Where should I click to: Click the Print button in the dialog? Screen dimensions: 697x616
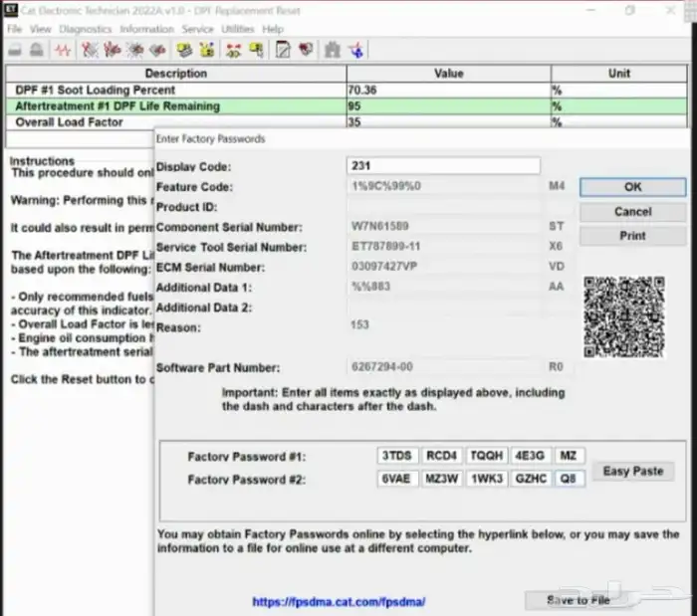[x=632, y=237]
